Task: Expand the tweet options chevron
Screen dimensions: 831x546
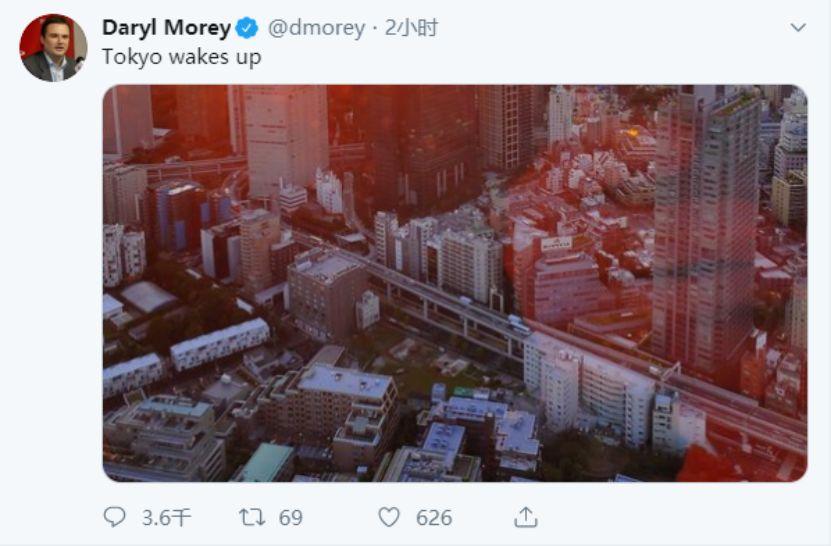Action: point(797,28)
